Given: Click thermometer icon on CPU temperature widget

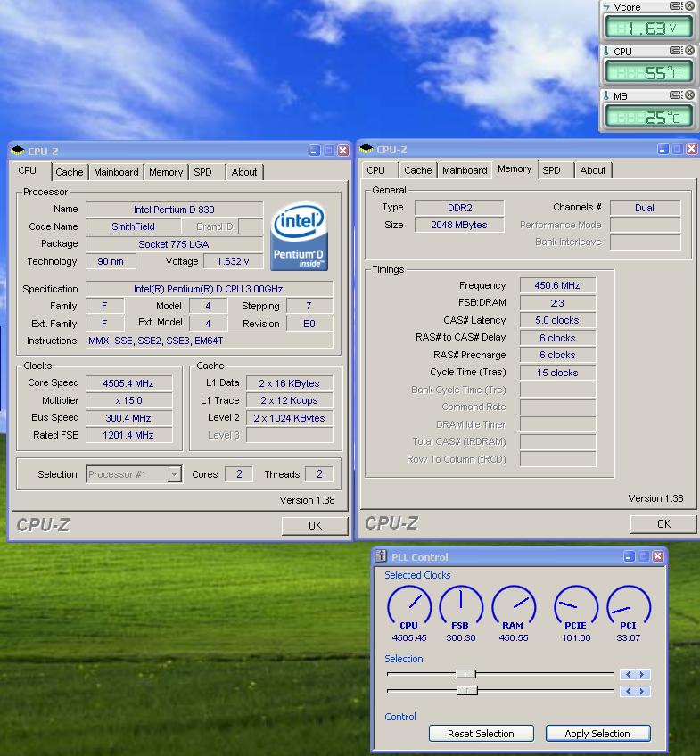Looking at the screenshot, I should (606, 51).
